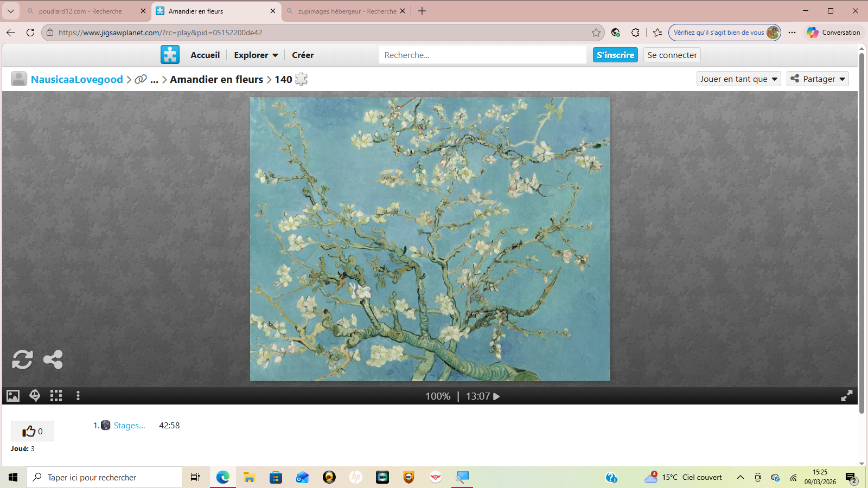Click the address bar URL
The image size is (868, 488).
tap(161, 33)
